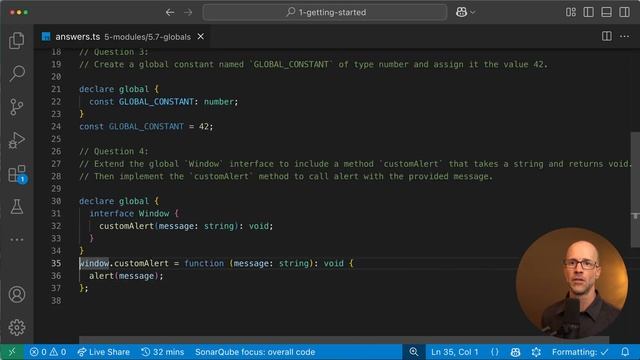Click line number 30 in gutter
640x360 pixels.
pyautogui.click(x=56, y=201)
